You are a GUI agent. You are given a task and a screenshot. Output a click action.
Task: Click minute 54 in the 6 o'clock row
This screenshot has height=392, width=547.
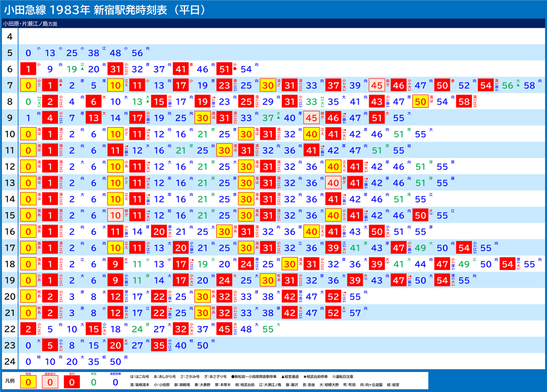246,69
